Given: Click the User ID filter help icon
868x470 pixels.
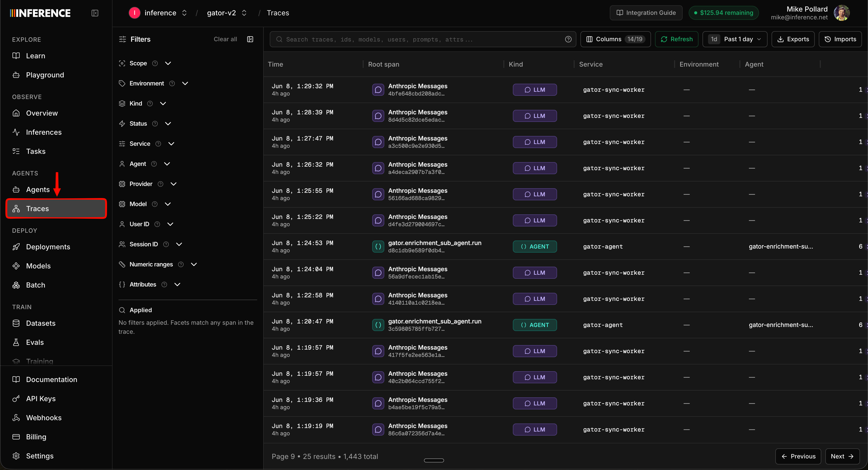Looking at the screenshot, I should pyautogui.click(x=157, y=224).
